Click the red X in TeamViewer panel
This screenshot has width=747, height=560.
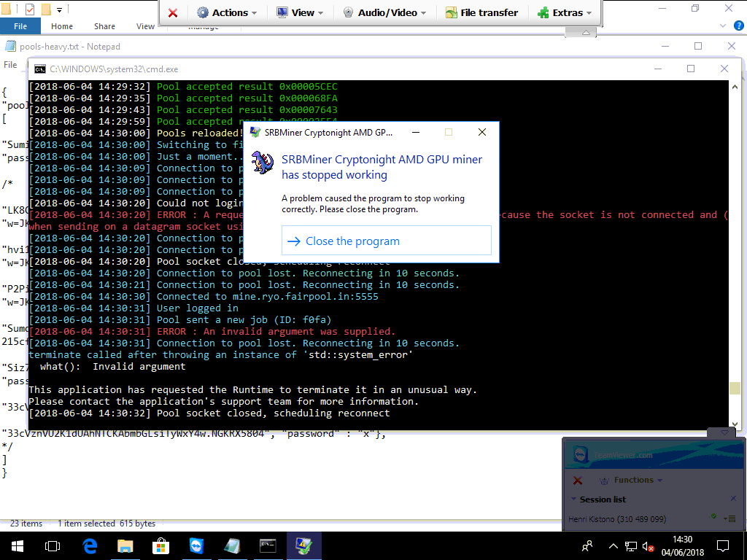pos(578,480)
